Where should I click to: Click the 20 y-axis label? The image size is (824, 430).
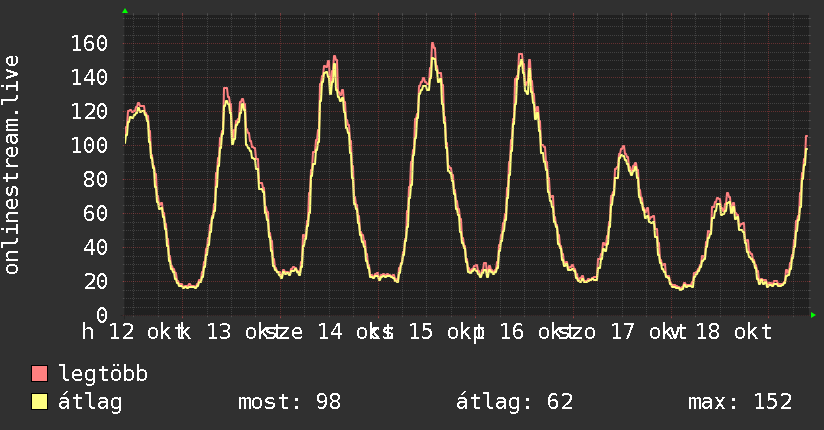[x=96, y=281]
